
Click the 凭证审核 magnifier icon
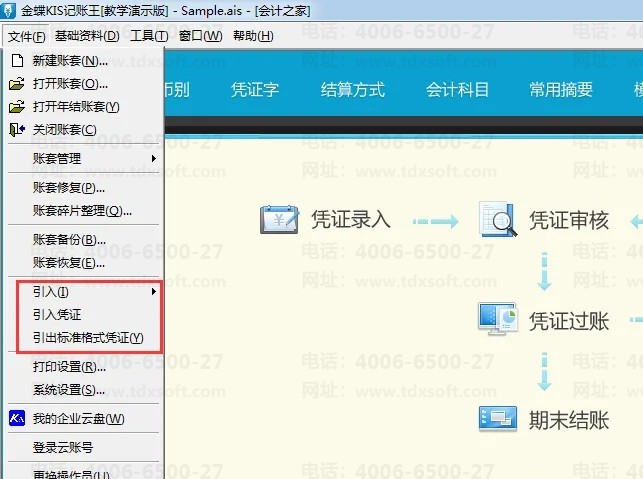pos(497,219)
